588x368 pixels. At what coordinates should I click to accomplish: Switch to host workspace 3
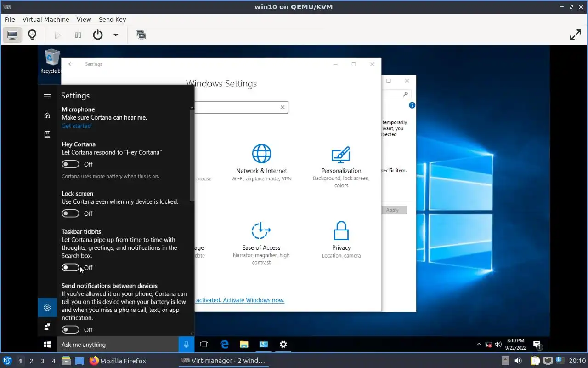click(x=43, y=361)
